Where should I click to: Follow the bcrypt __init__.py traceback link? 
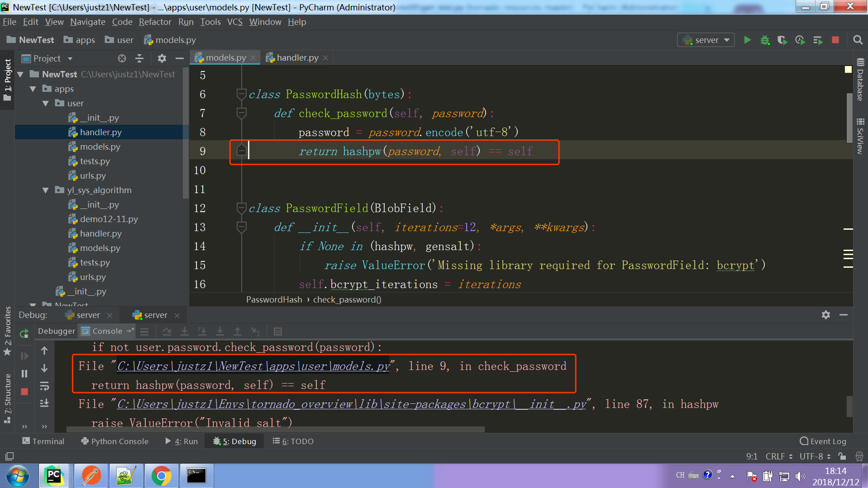click(x=352, y=404)
